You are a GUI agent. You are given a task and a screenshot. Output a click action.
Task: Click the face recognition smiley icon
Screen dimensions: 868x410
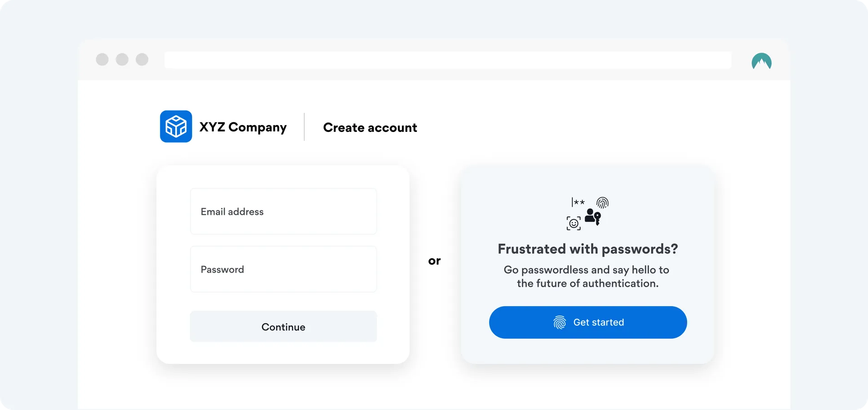click(x=574, y=223)
